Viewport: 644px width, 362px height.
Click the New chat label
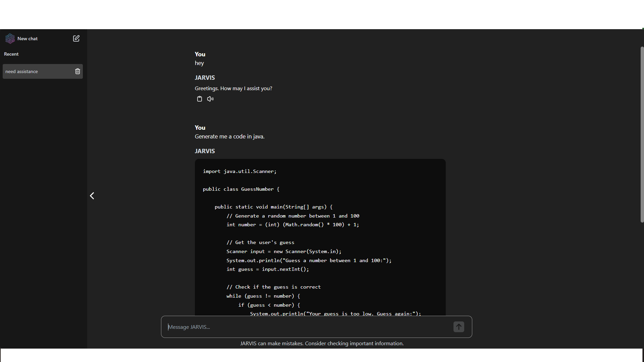(27, 38)
